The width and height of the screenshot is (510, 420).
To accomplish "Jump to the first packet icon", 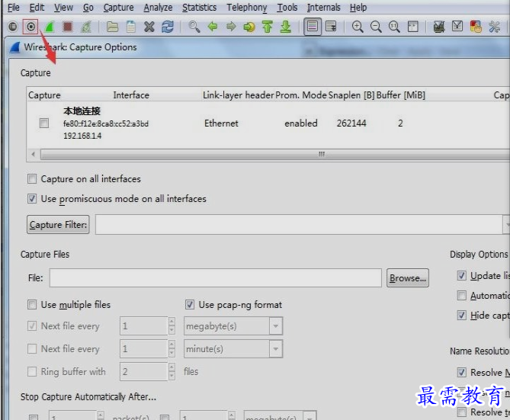I will click(x=268, y=27).
